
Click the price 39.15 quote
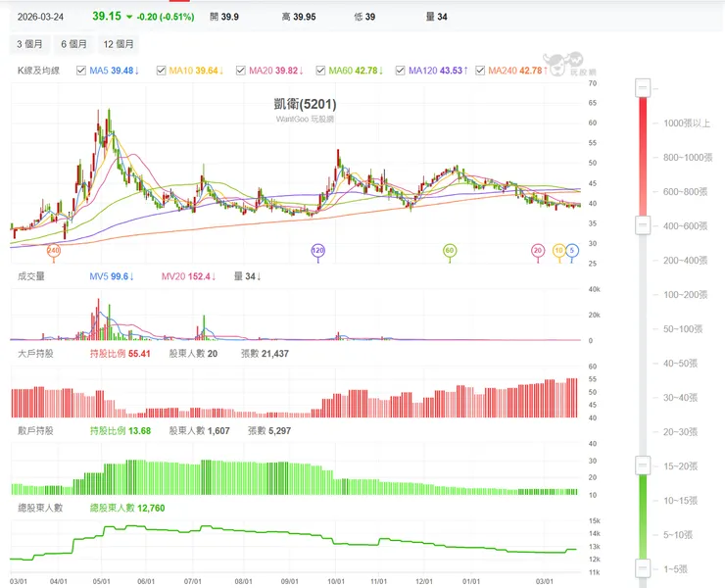click(x=107, y=17)
